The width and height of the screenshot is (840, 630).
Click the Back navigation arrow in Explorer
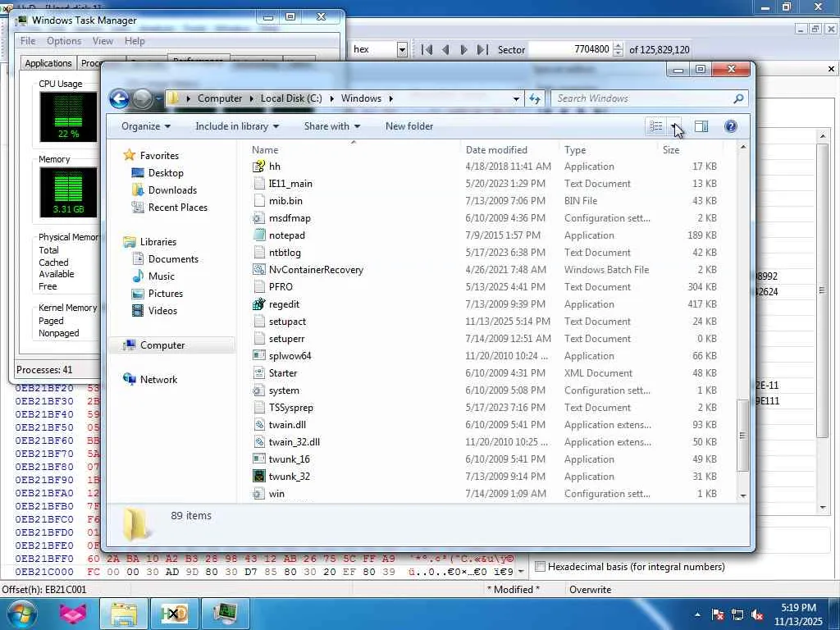119,98
